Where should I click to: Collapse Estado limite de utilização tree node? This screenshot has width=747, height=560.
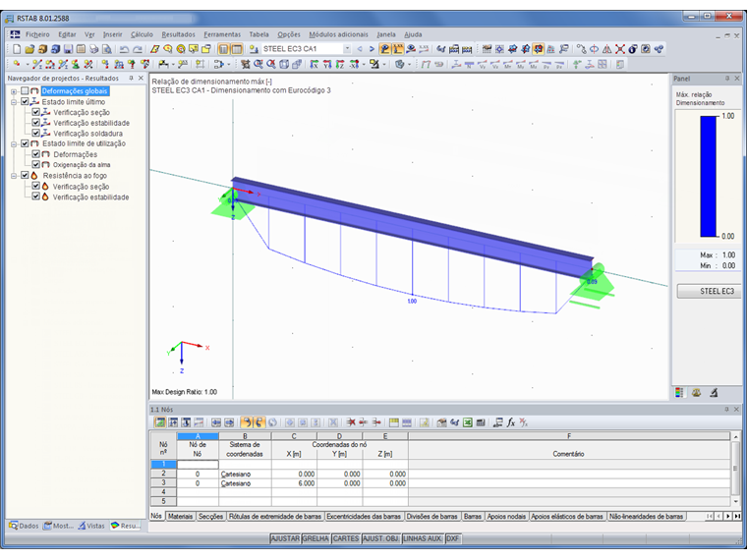point(14,143)
